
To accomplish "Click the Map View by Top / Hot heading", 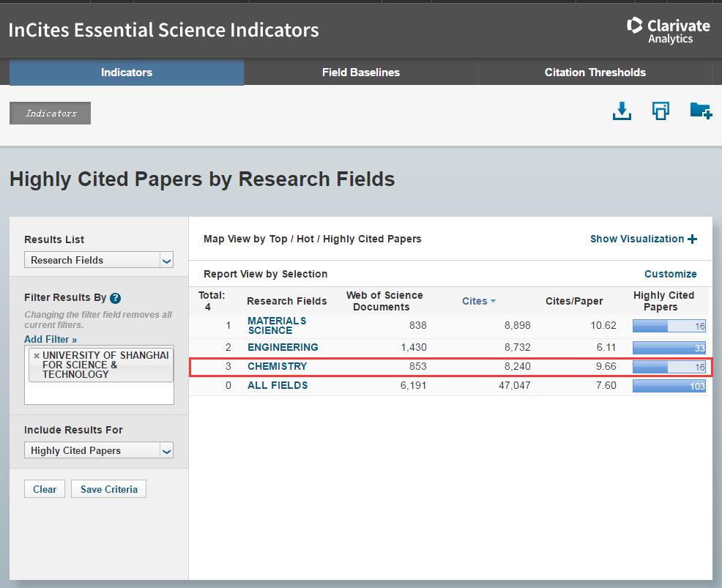I will [x=312, y=239].
